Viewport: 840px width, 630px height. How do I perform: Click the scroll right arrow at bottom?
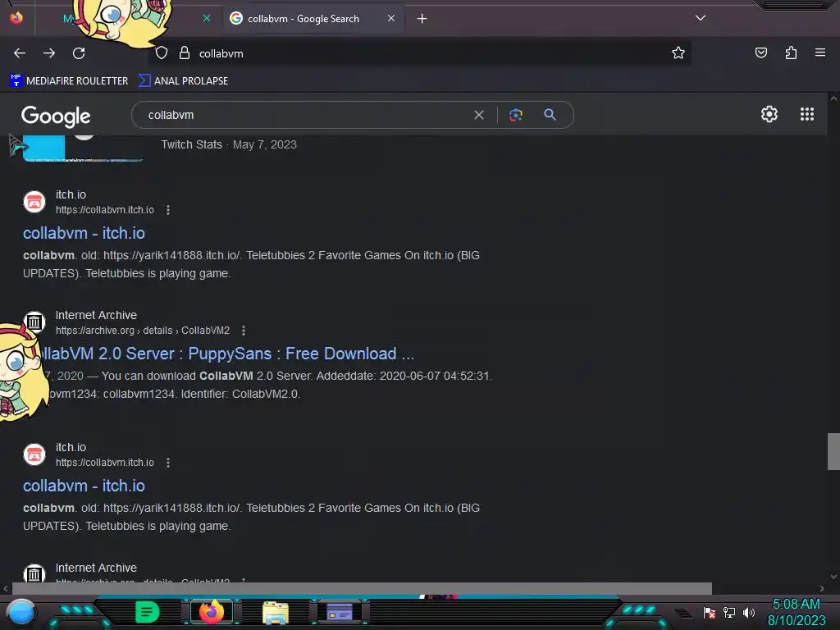point(822,588)
